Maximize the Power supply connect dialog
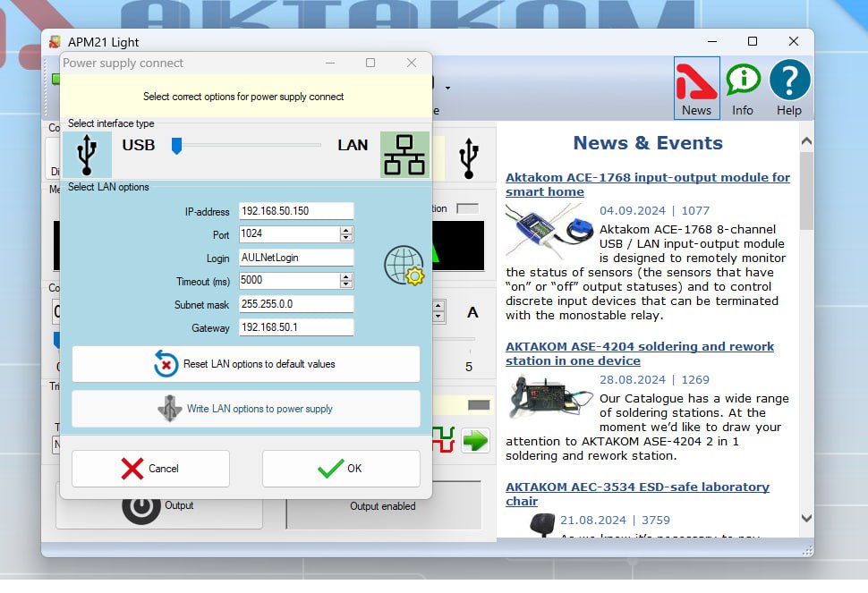868x593 pixels. 370,64
